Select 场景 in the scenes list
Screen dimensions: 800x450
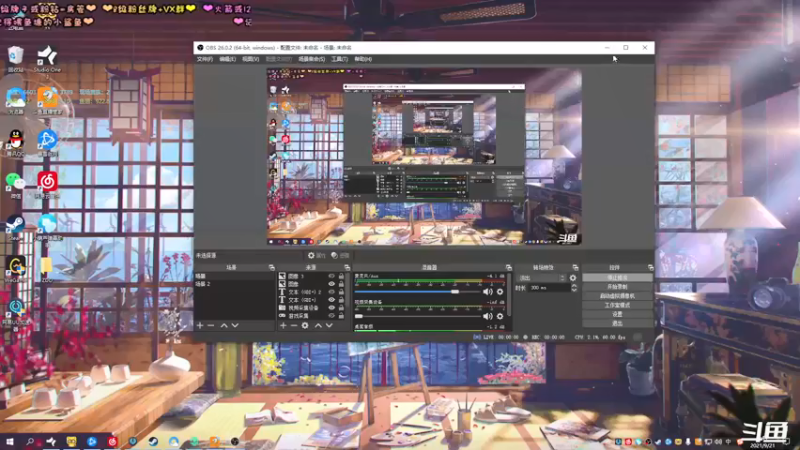pos(234,276)
